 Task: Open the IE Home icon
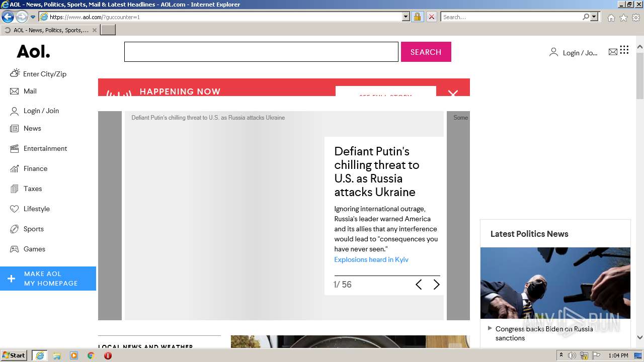[611, 18]
